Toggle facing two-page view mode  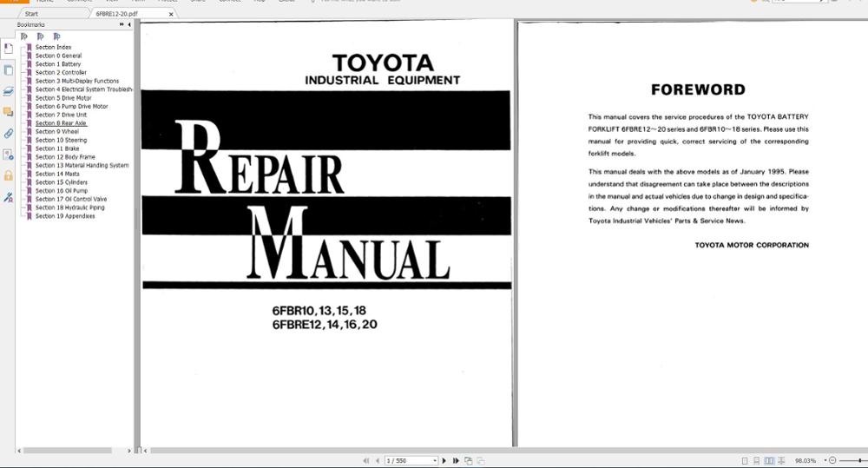point(769,461)
